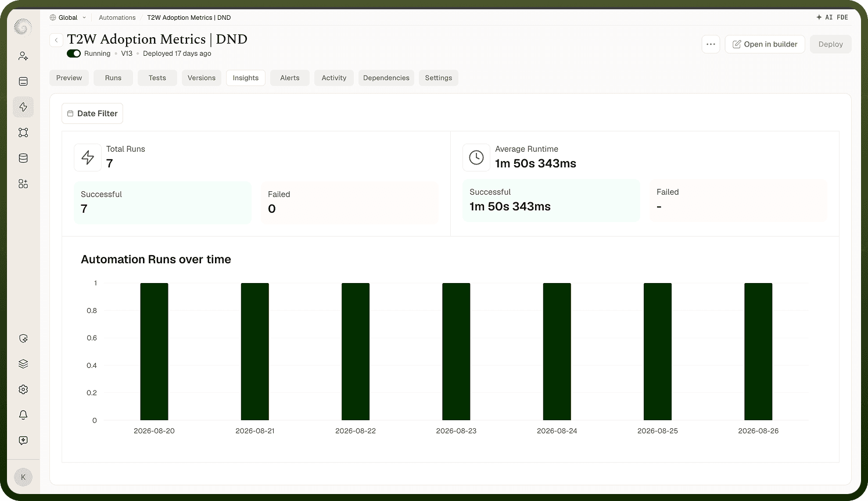Click the lightning icon beside Total Runs
The height and width of the screenshot is (501, 868).
click(x=88, y=158)
